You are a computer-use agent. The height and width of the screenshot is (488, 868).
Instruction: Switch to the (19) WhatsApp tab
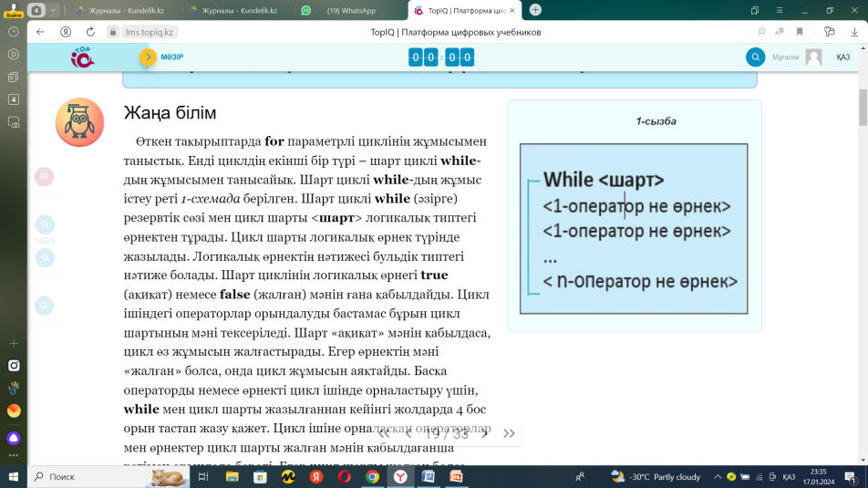pos(351,10)
